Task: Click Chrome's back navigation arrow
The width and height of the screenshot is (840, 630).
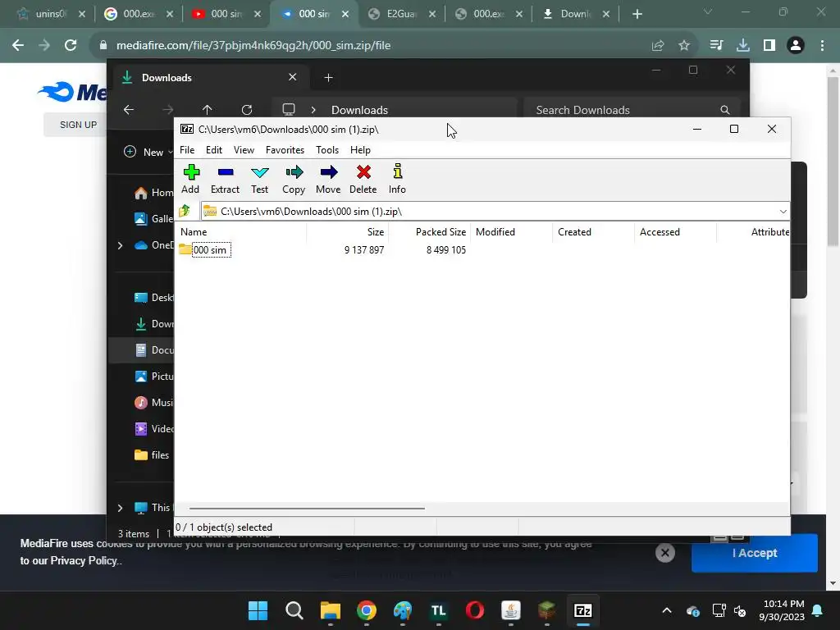Action: point(18,46)
